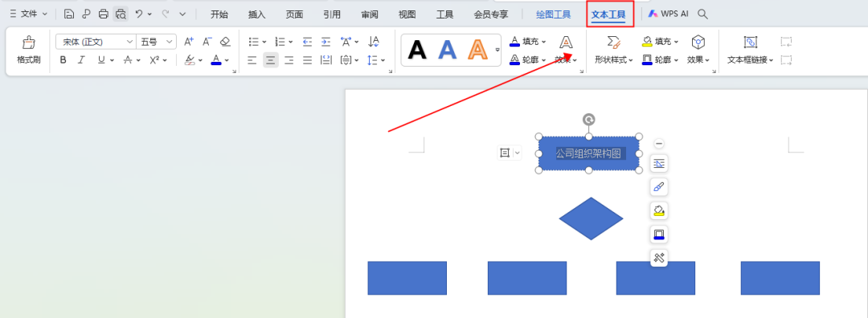Click the Format Painter (格式刷) icon
The width and height of the screenshot is (868, 318).
coord(28,43)
